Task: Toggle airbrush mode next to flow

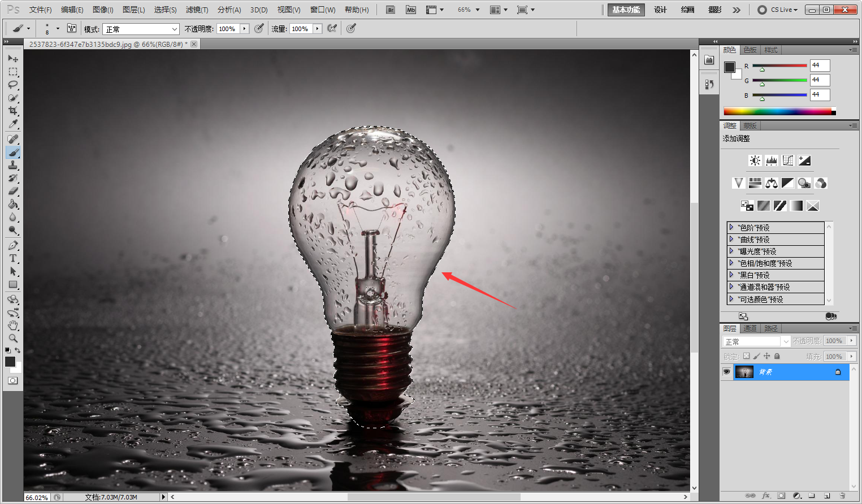Action: (332, 28)
